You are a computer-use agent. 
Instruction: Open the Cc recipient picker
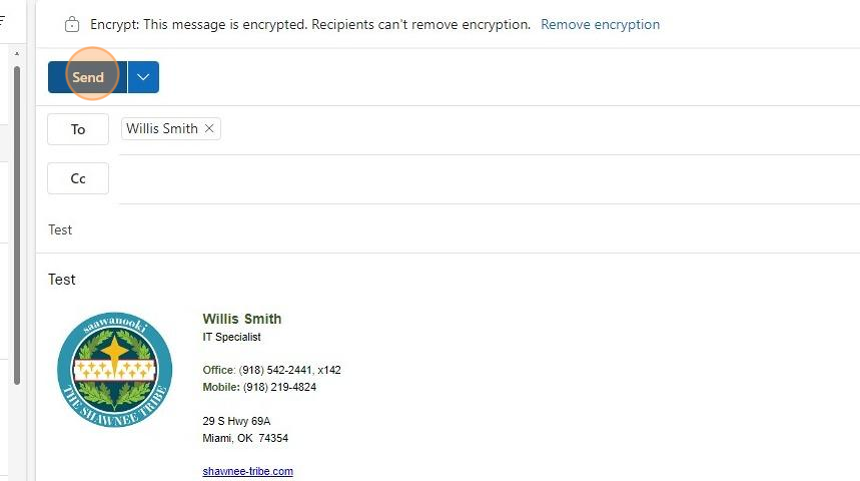click(78, 179)
